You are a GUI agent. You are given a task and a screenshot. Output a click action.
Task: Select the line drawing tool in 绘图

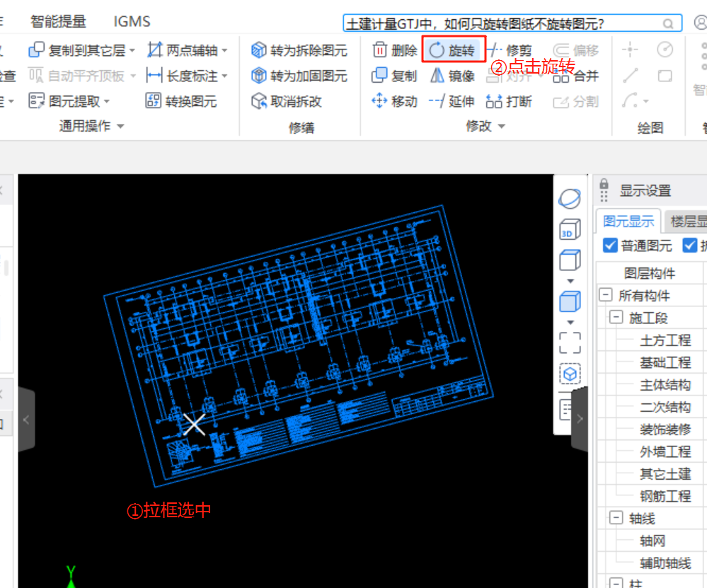pyautogui.click(x=630, y=76)
